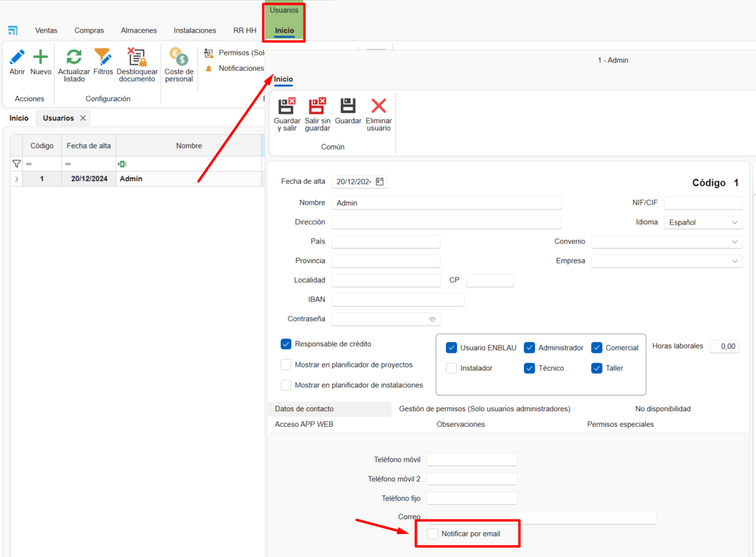The image size is (756, 557).
Task: Click the Nombre column filter icon
Action: coord(122,164)
